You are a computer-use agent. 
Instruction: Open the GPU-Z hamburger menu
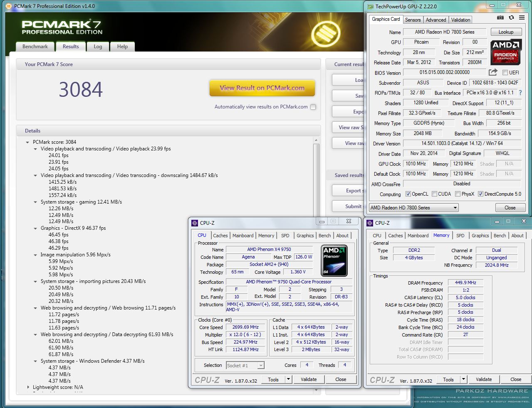pyautogui.click(x=522, y=18)
